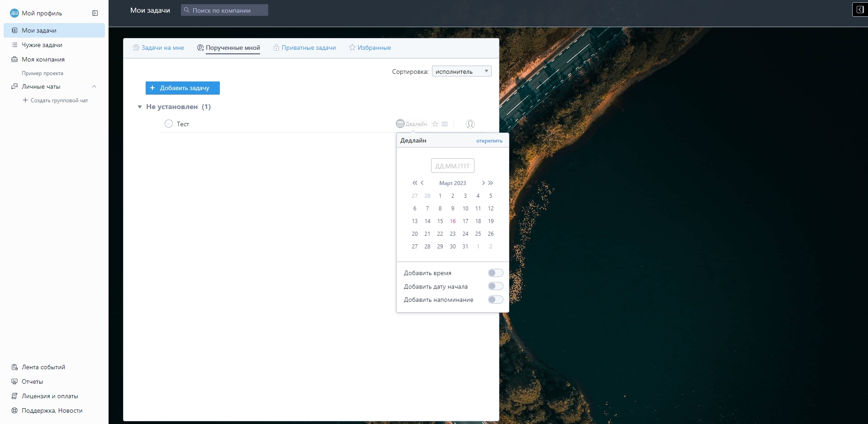Collapse sidebar panel icon beside My Profile

point(95,13)
